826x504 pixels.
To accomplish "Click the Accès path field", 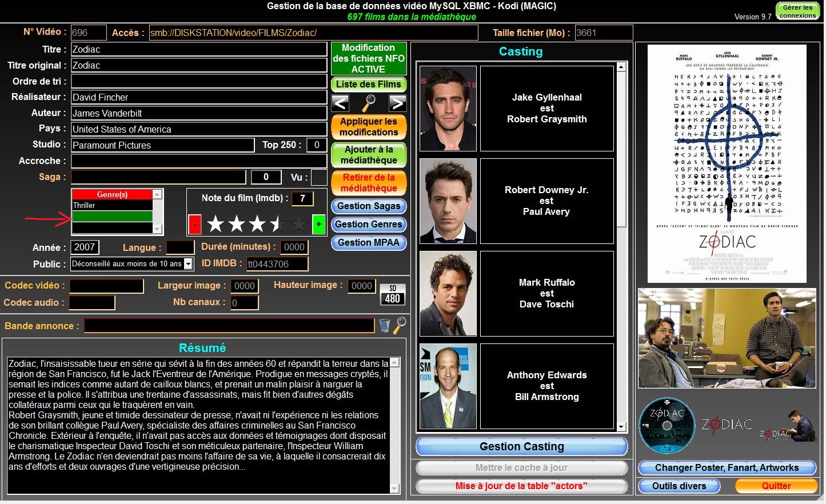I will click(x=313, y=33).
